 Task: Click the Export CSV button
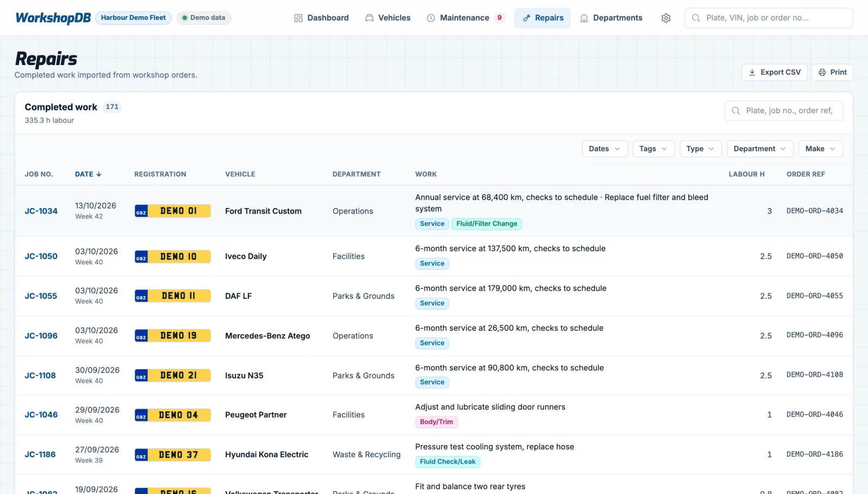(x=775, y=72)
